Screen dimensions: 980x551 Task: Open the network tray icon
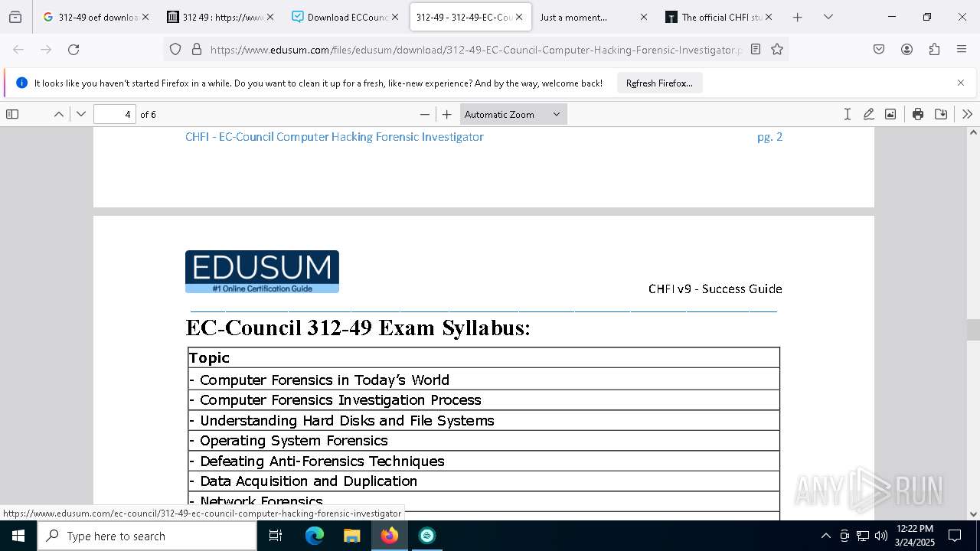coord(863,536)
